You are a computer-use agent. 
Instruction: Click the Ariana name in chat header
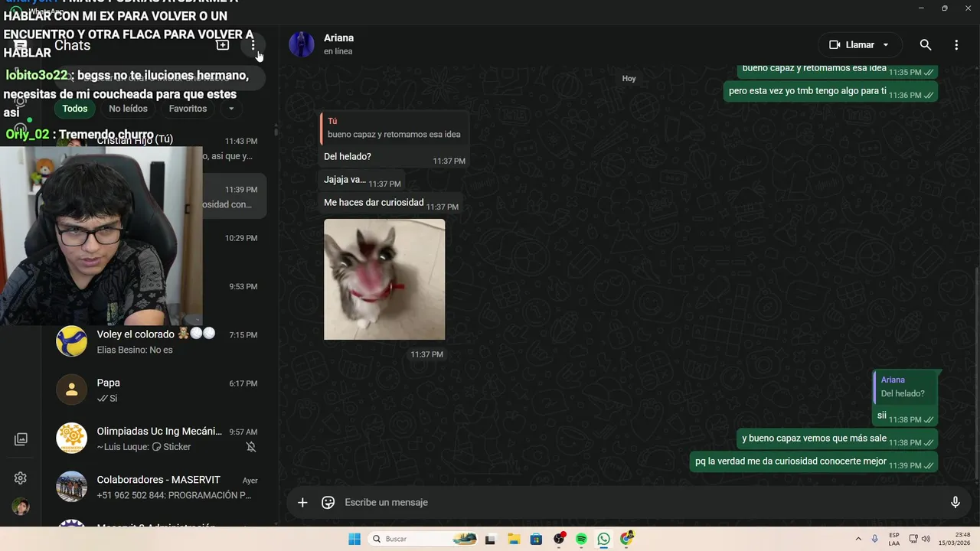338,37
